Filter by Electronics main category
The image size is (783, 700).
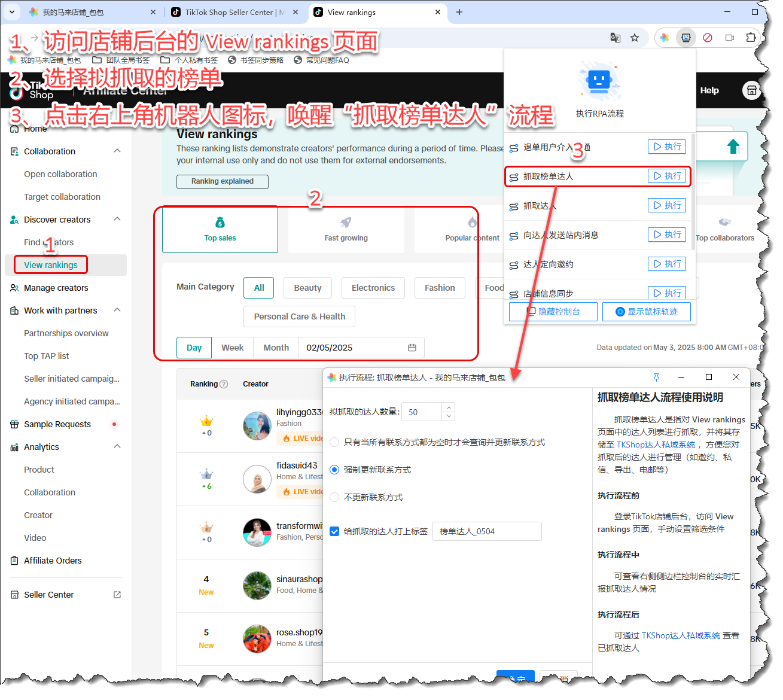[373, 288]
